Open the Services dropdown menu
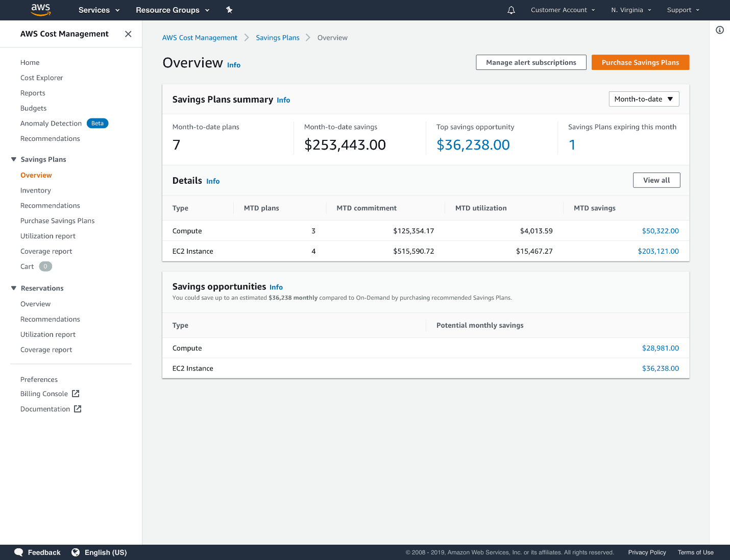Image resolution: width=730 pixels, height=560 pixels. tap(99, 10)
